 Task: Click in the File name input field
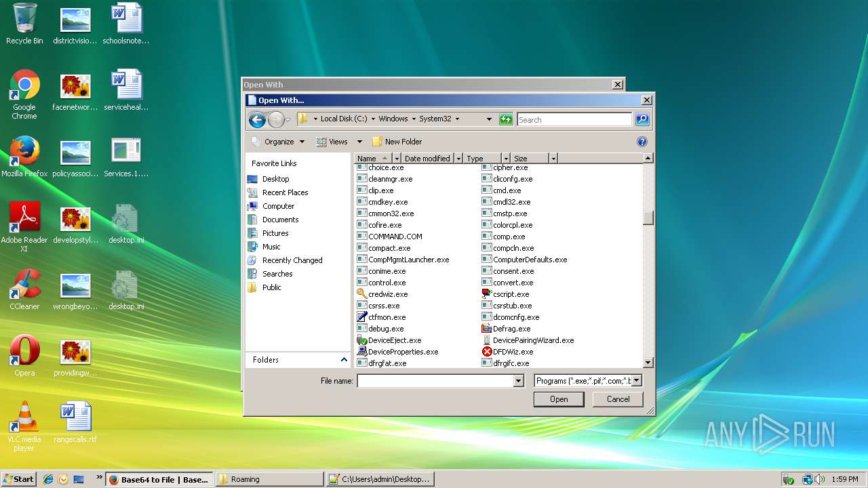coord(435,381)
